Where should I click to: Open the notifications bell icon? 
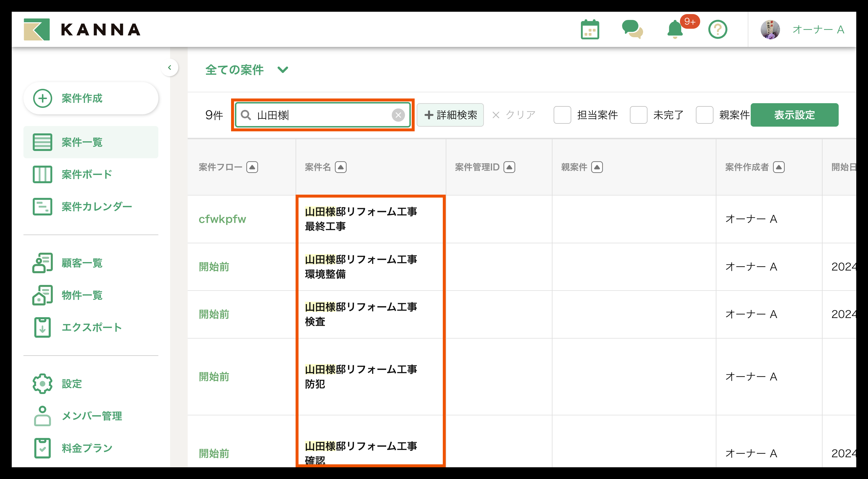(675, 30)
